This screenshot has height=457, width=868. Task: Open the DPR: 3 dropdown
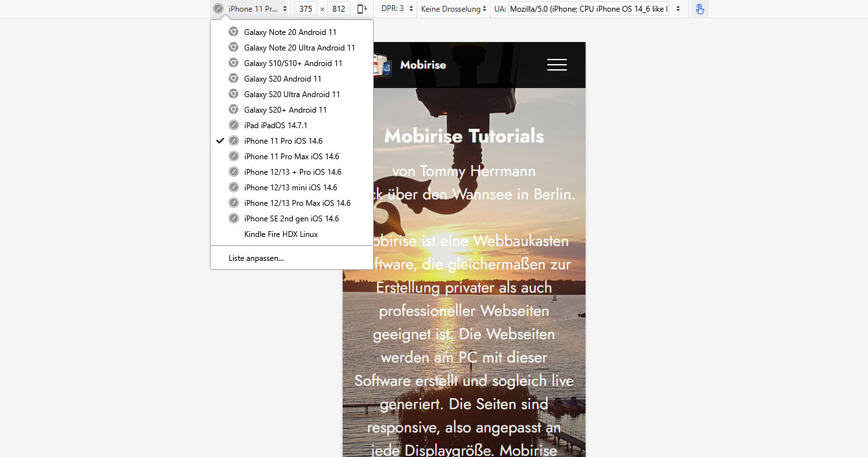click(x=398, y=9)
